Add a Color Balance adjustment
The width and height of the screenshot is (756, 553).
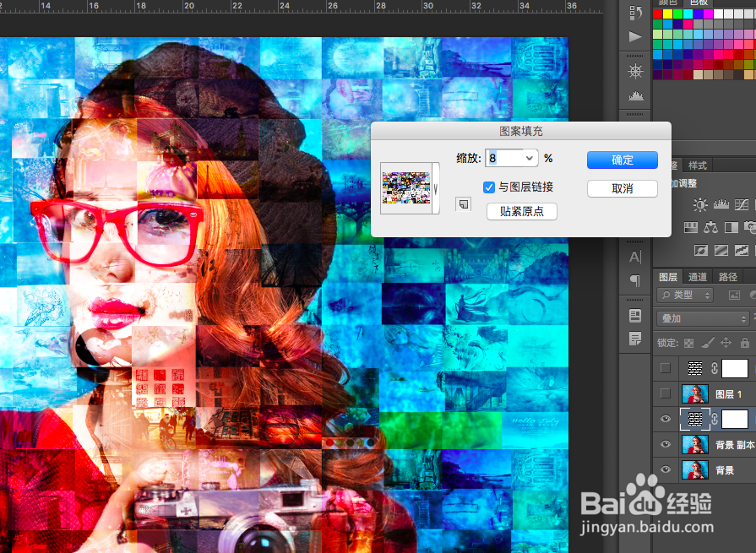click(710, 227)
